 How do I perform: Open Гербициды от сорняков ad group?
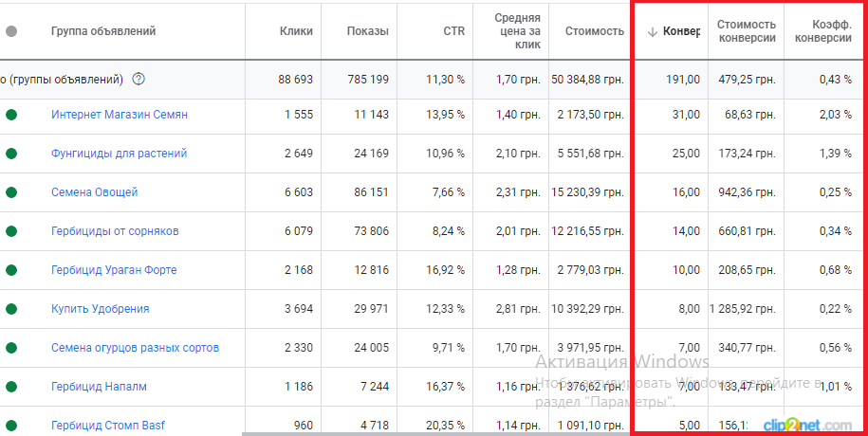tap(115, 230)
